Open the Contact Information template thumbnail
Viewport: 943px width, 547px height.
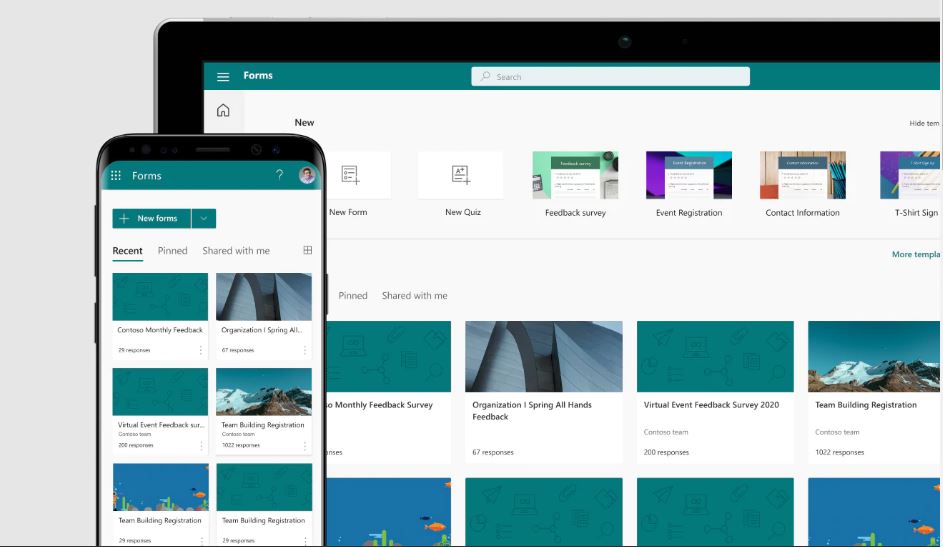[802, 175]
